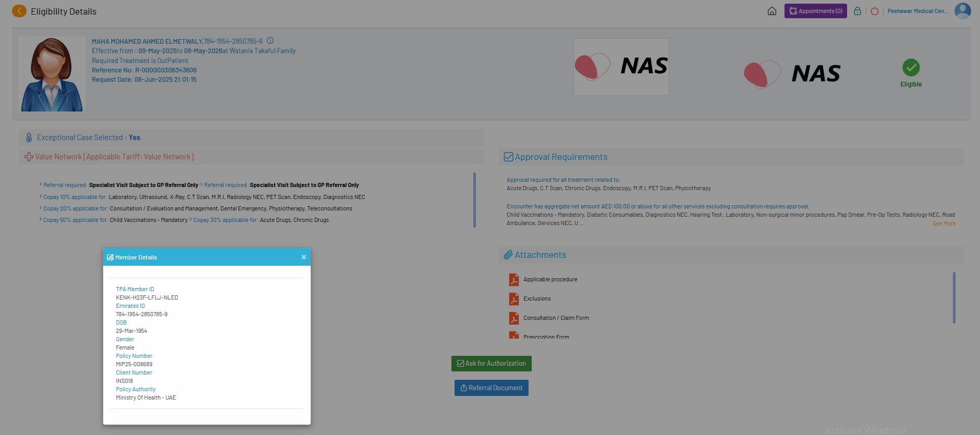Image resolution: width=980 pixels, height=435 pixels.
Task: Click the Attachments section heading
Action: tap(540, 255)
